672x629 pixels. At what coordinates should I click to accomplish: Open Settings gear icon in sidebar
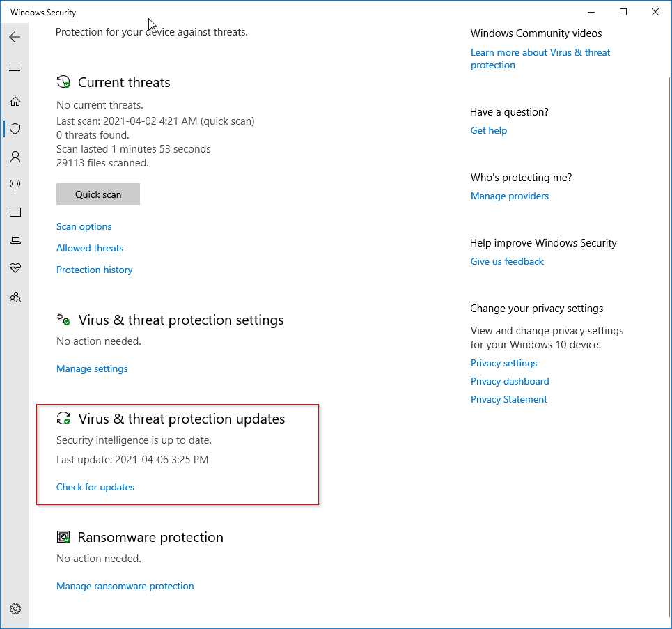[15, 607]
